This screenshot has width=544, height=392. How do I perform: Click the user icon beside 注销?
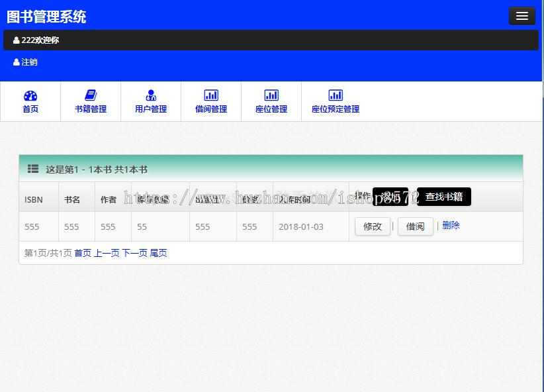(17, 62)
